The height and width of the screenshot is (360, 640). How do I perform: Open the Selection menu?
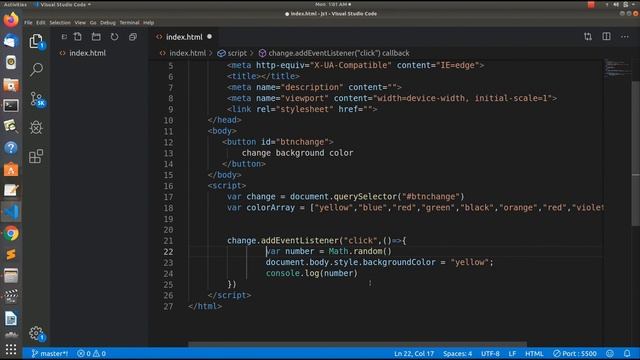click(60, 23)
